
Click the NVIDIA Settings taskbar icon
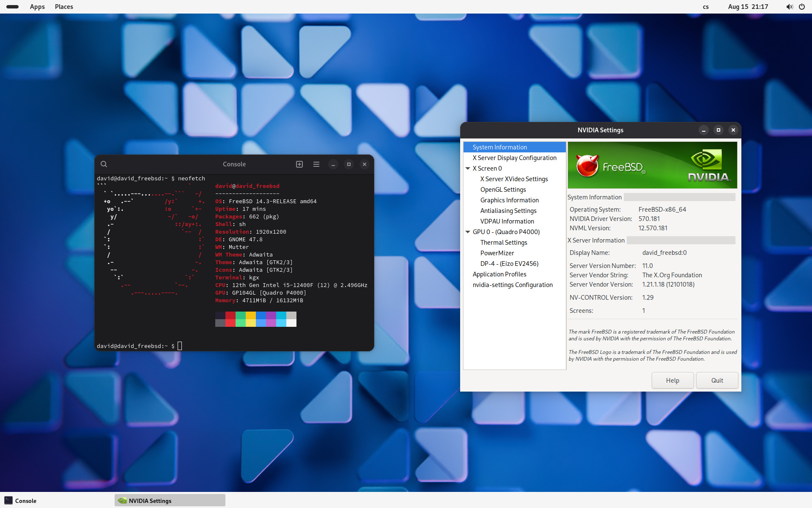click(x=122, y=500)
